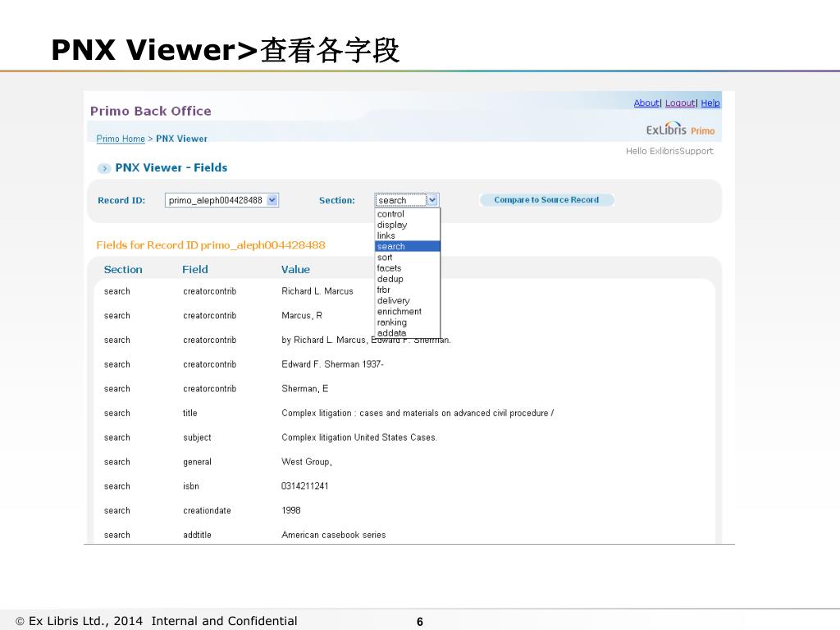Click value West Group,

[307, 462]
